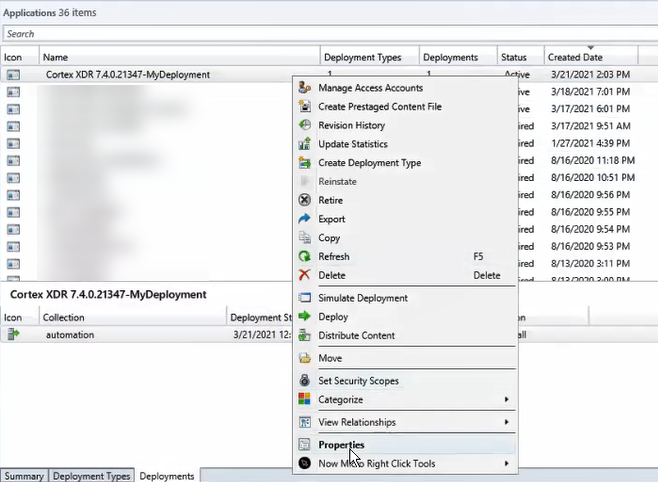Image resolution: width=658 pixels, height=482 pixels.
Task: Click the app icon dated 3/18/2021 7:01 PM
Action: (13, 92)
